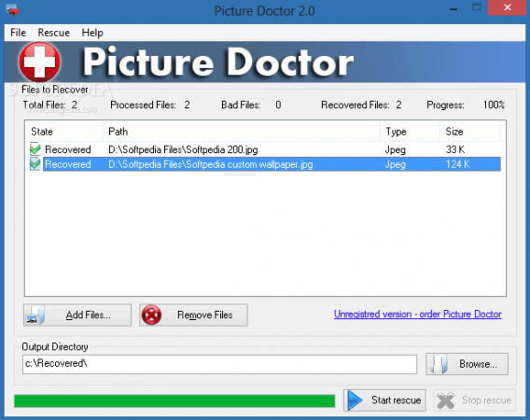Click the red Remove Files cross icon

[x=151, y=315]
